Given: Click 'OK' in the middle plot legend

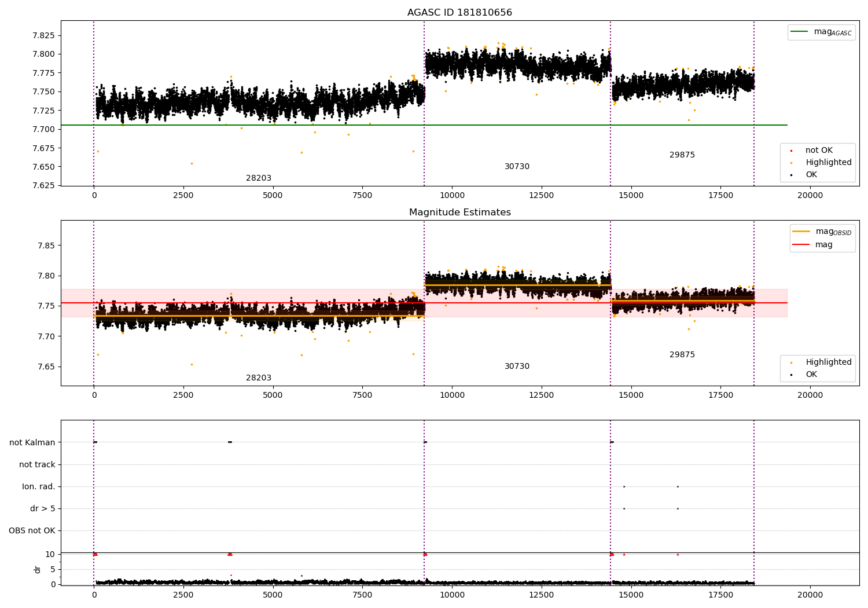Looking at the screenshot, I should (x=811, y=374).
